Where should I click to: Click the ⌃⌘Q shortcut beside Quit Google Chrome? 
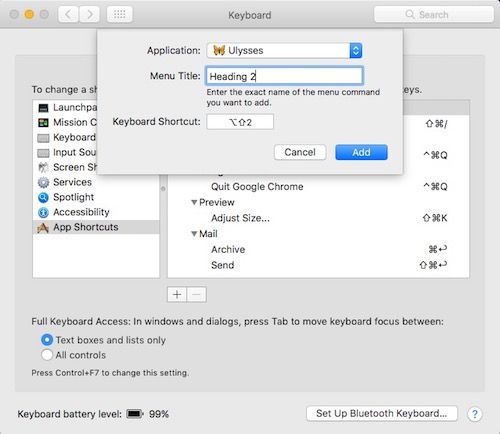click(435, 187)
